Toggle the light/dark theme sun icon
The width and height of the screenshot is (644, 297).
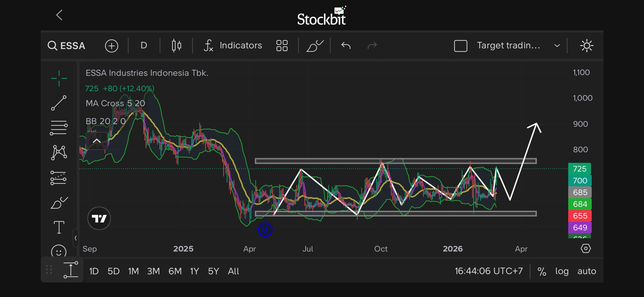[x=586, y=46]
